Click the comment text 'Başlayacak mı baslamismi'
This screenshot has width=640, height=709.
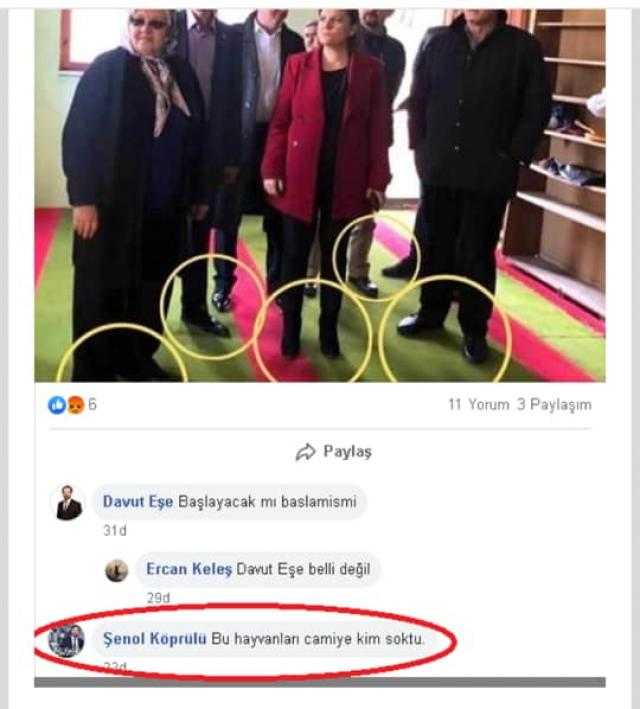point(267,501)
